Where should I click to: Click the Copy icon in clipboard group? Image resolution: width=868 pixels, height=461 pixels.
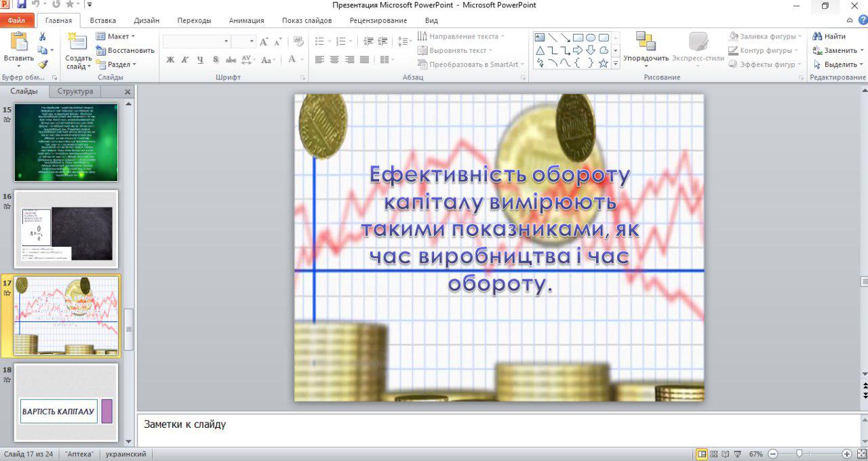(43, 50)
